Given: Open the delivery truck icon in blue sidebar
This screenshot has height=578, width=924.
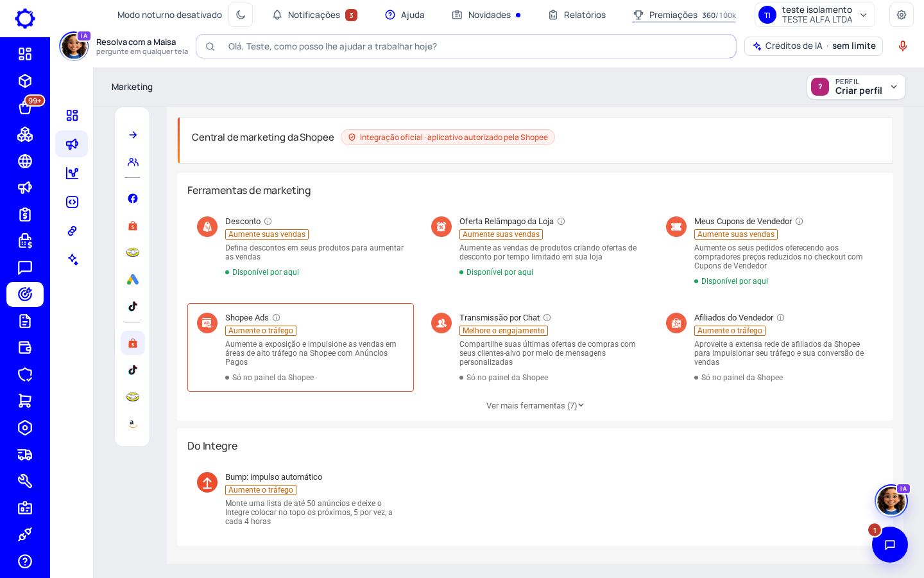Looking at the screenshot, I should pyautogui.click(x=25, y=455).
